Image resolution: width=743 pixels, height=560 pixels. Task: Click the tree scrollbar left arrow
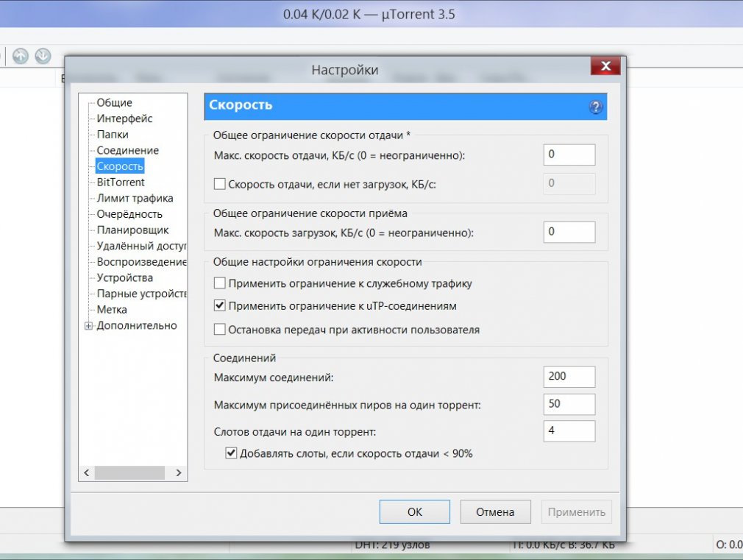click(x=86, y=472)
